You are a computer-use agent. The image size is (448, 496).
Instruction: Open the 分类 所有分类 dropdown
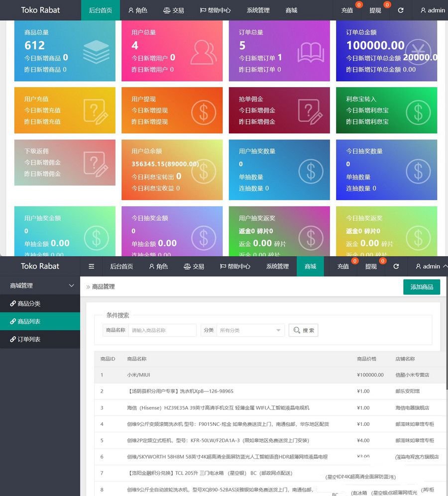250,330
